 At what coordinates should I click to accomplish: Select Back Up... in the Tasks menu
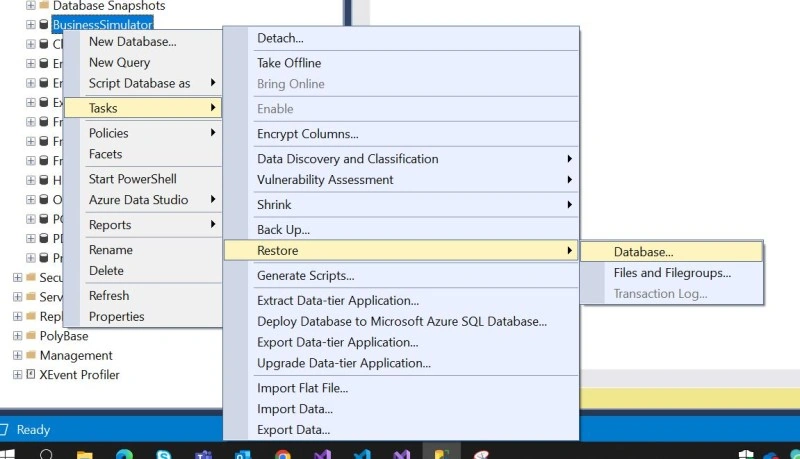(x=401, y=230)
